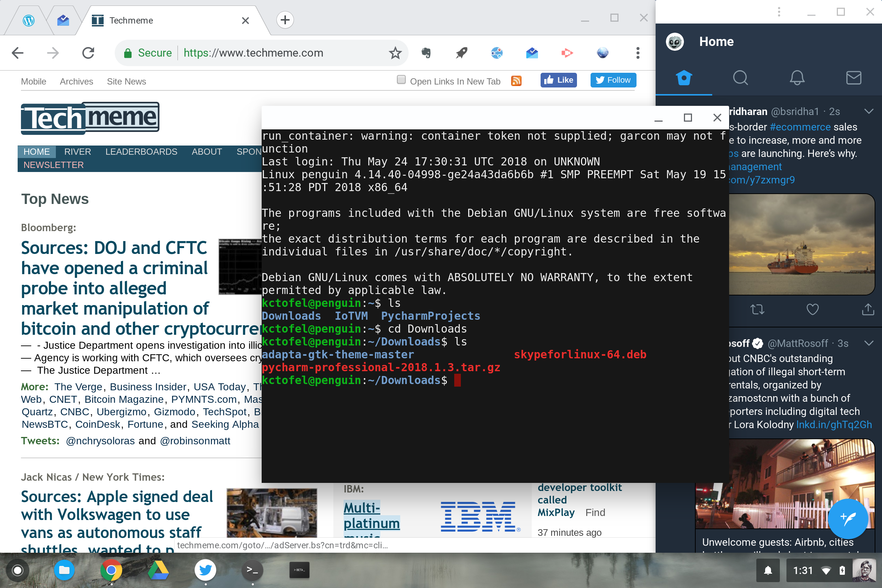The image size is (882, 588).
Task: Open the Volkswagen van article thumbnail
Action: tap(272, 512)
